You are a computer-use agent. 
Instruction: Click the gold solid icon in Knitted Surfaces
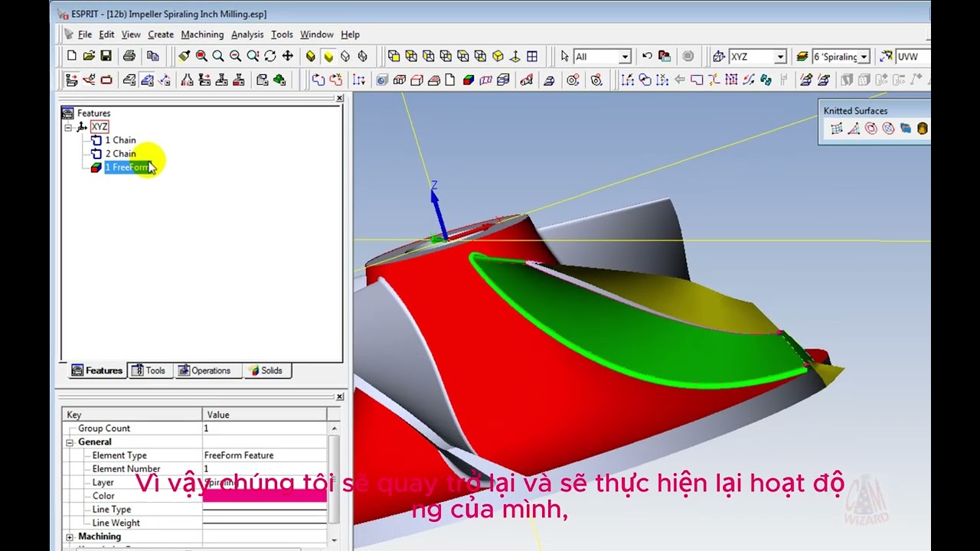(x=923, y=129)
